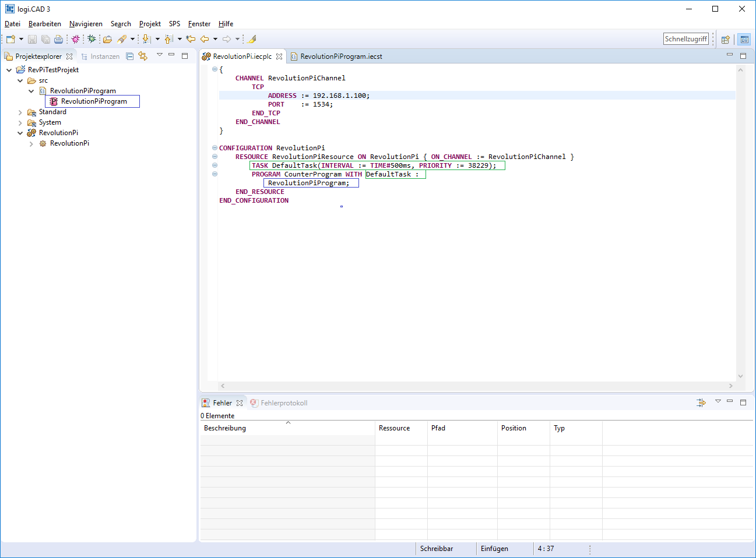
Task: Click the Previous Annotation up-arrow icon
Action: (168, 39)
